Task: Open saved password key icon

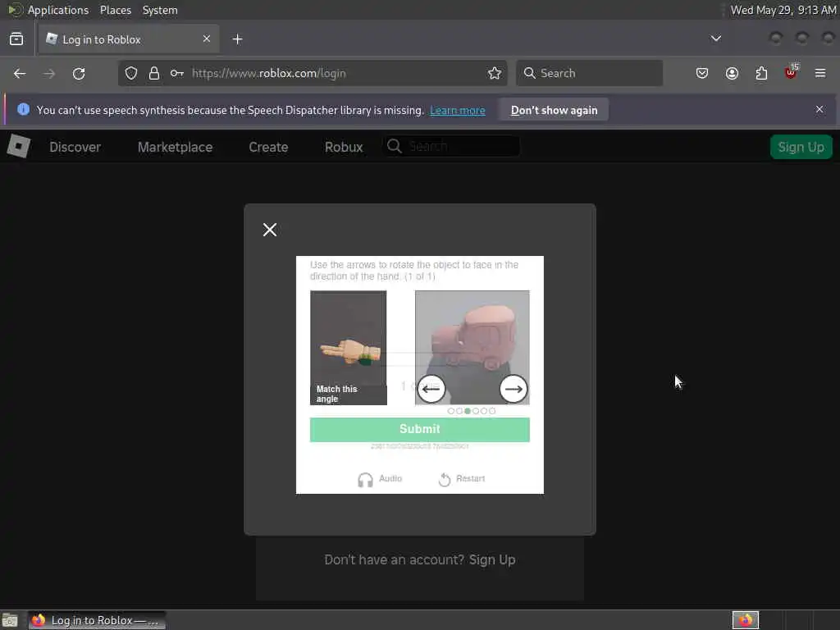Action: click(177, 73)
